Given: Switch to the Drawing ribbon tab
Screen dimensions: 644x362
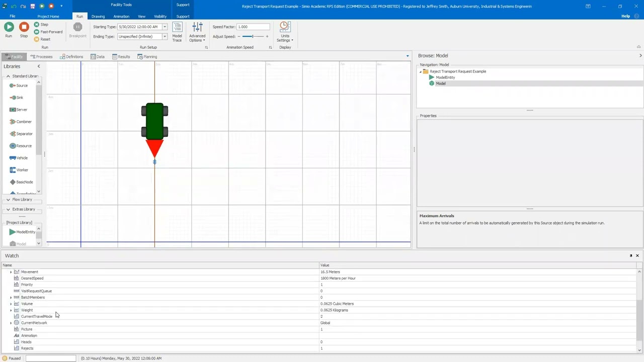Looking at the screenshot, I should (98, 16).
